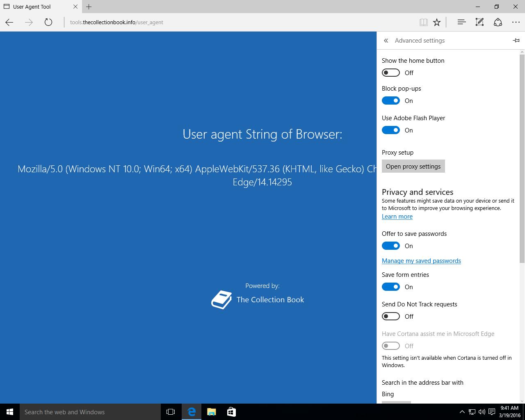Open Manage my saved passwords link
The height and width of the screenshot is (420, 525).
tap(421, 261)
